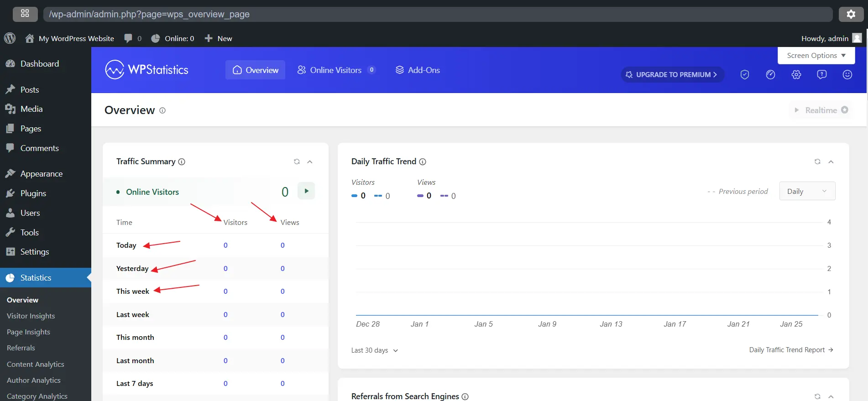The width and height of the screenshot is (868, 401).
Task: Open Category Analytics submenu item
Action: 37,396
